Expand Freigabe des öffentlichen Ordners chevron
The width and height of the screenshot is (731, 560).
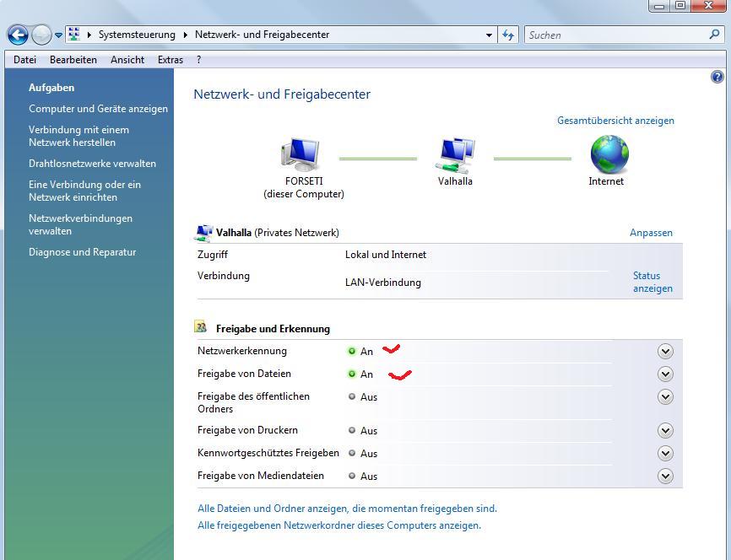pyautogui.click(x=665, y=397)
